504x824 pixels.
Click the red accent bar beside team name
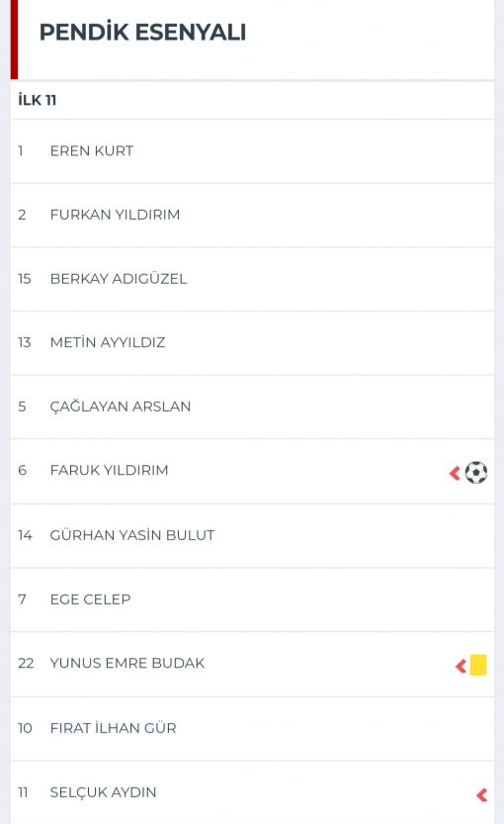click(14, 40)
